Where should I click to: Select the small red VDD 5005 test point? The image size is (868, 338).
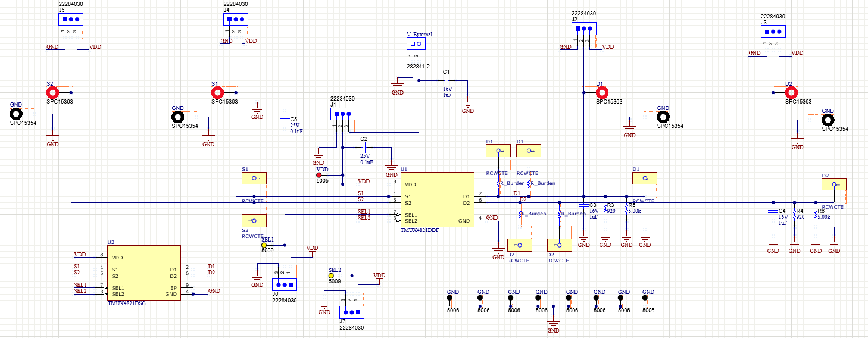[319, 175]
